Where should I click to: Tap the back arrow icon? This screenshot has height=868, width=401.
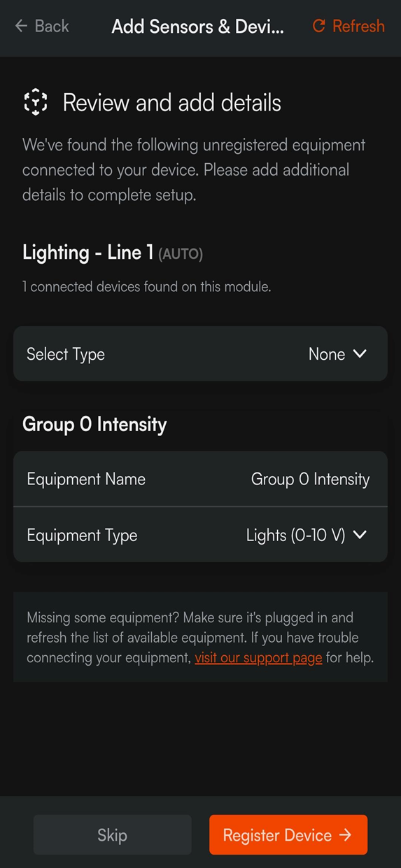(21, 26)
